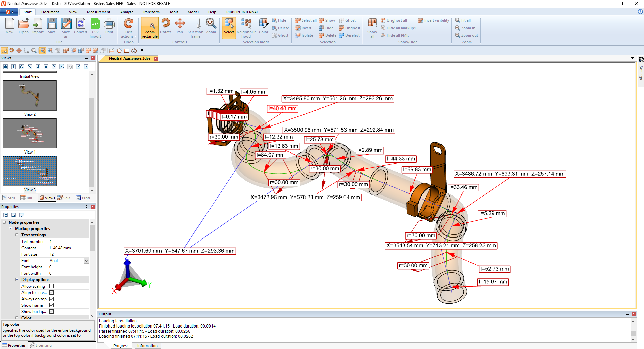The image size is (644, 349).
Task: Collapse the Text settings group
Action: click(x=17, y=235)
